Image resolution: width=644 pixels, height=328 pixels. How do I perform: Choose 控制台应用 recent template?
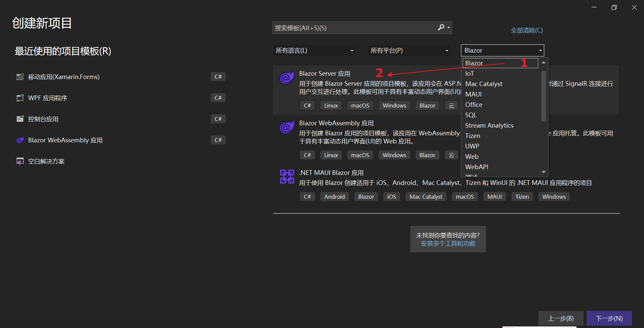[43, 119]
